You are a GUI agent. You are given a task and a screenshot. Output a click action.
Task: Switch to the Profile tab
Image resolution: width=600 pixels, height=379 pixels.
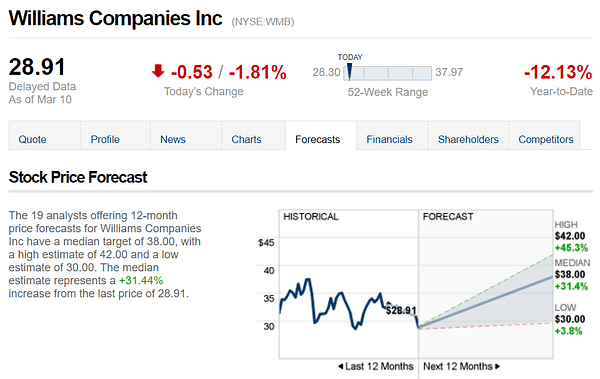coord(116,136)
